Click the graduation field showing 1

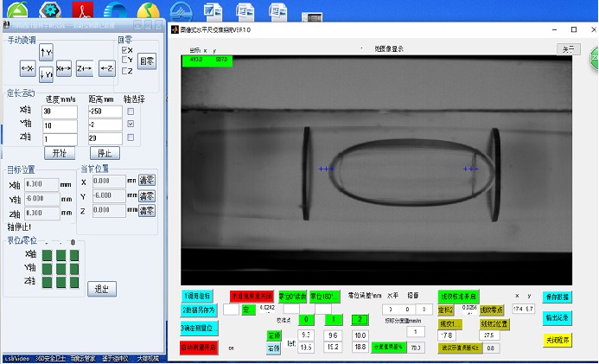pyautogui.click(x=416, y=331)
